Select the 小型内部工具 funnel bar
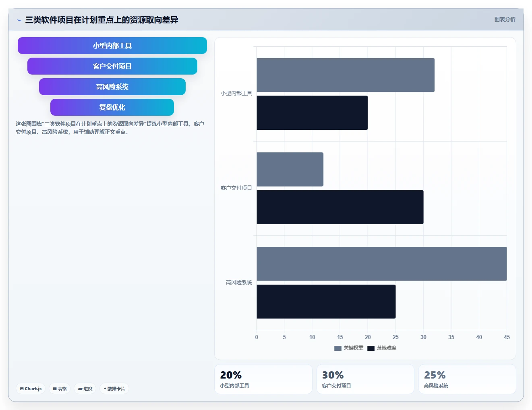Screen dimensions: 532x410 112,46
